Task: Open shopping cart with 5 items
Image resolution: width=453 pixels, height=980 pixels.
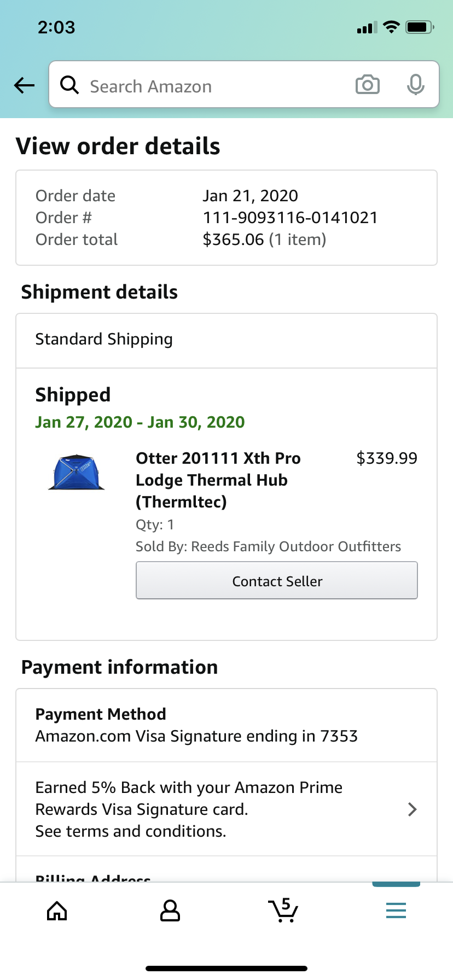Action: 283,910
